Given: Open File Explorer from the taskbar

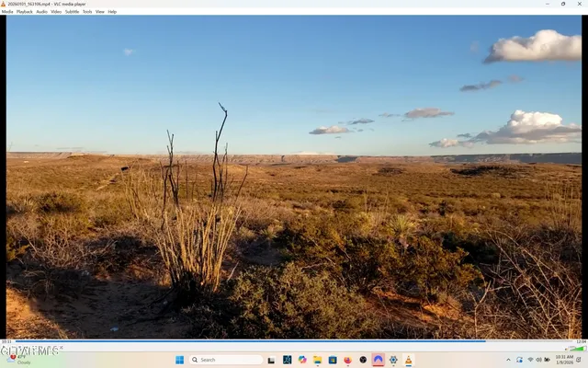Looking at the screenshot, I should pos(317,360).
